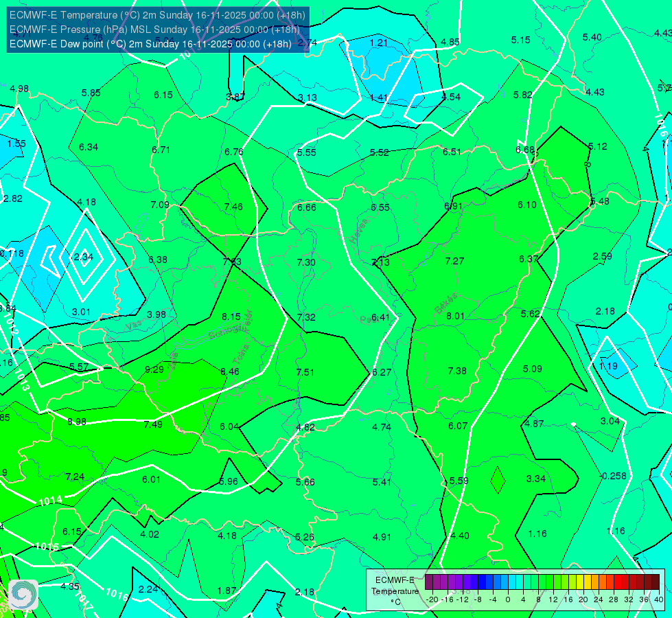Click the 5.15 temperature value

point(521,40)
